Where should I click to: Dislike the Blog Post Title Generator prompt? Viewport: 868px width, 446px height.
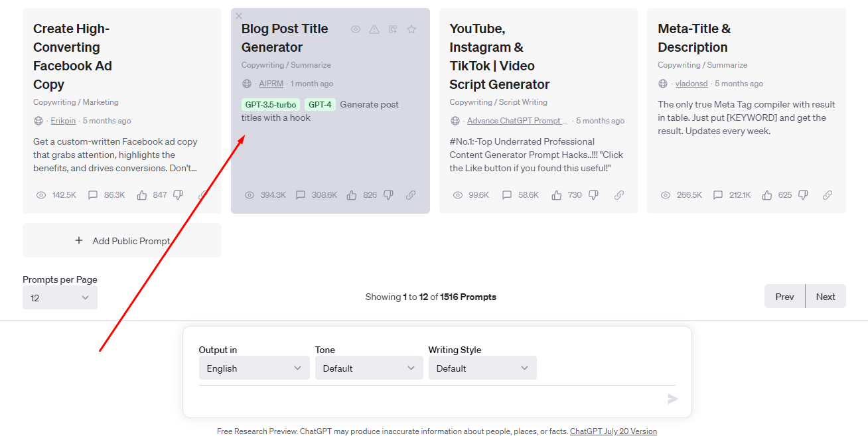(x=388, y=195)
